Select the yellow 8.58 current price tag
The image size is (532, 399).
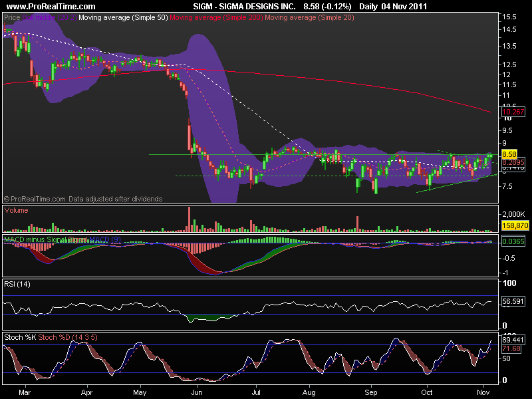tap(509, 154)
